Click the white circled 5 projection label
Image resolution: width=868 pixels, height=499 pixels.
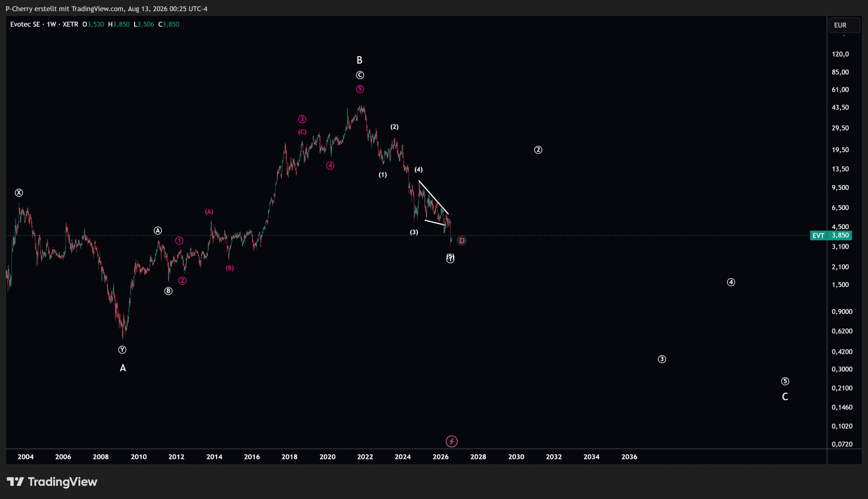(x=785, y=381)
